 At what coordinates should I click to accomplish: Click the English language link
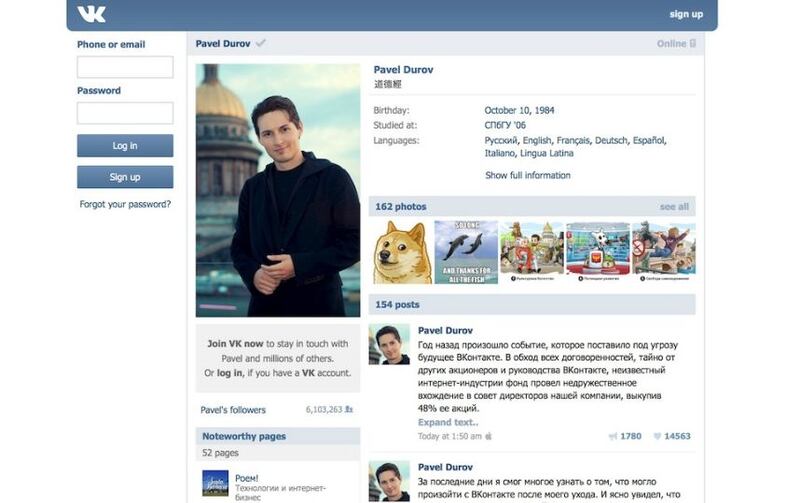click(x=537, y=140)
